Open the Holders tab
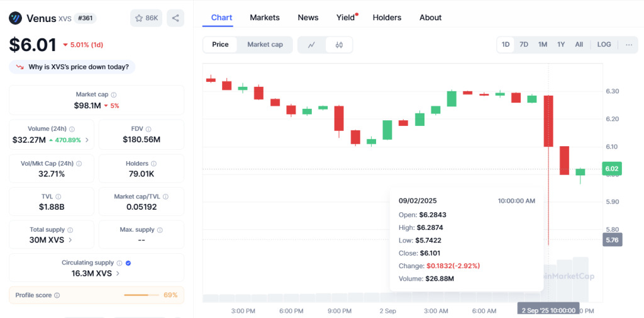The image size is (644, 318). click(x=387, y=18)
